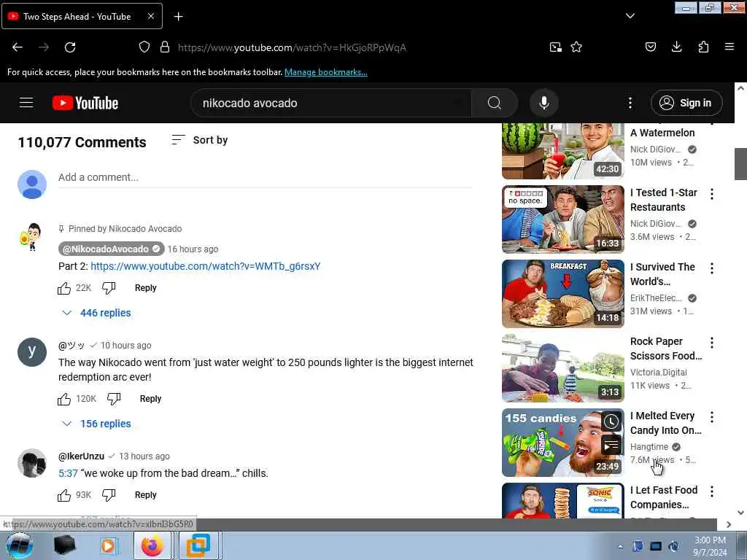This screenshot has height=560, width=747.
Task: Reply to the pinned Part 2 comment
Action: pos(146,288)
